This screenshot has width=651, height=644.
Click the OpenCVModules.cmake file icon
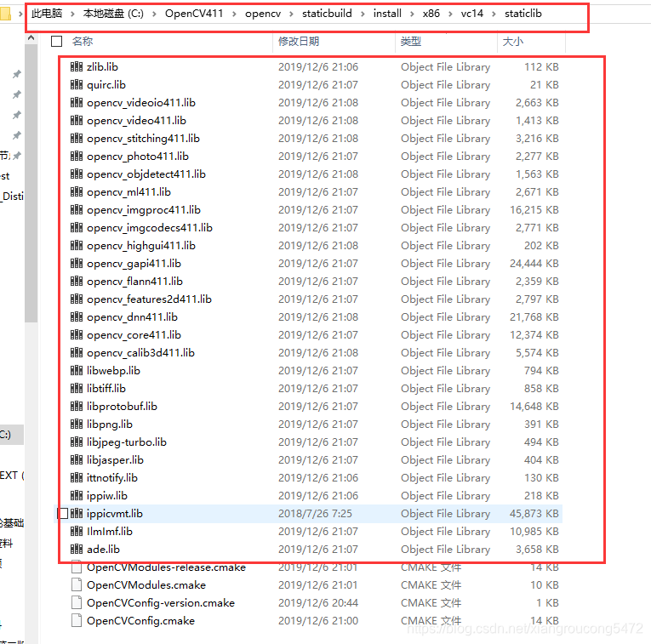click(77, 584)
